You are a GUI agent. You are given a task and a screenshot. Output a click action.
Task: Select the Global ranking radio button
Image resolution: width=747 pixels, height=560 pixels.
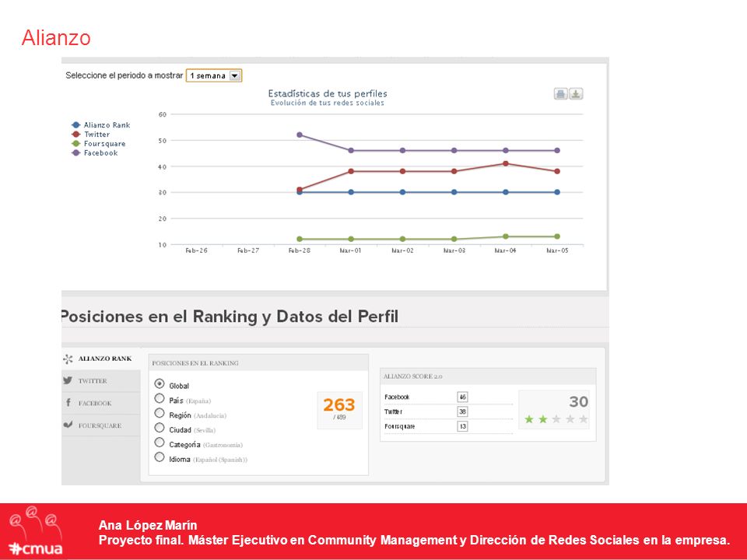pos(160,383)
